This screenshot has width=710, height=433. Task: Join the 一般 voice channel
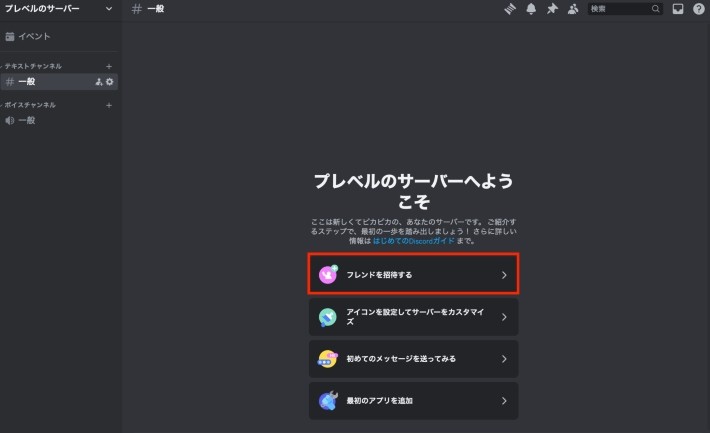coord(59,120)
